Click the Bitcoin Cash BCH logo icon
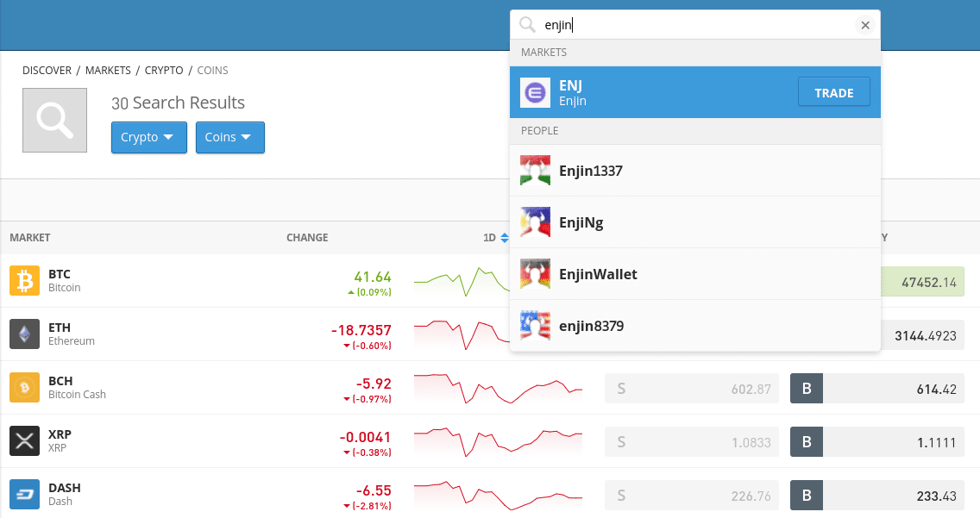The height and width of the screenshot is (518, 980). [x=24, y=388]
